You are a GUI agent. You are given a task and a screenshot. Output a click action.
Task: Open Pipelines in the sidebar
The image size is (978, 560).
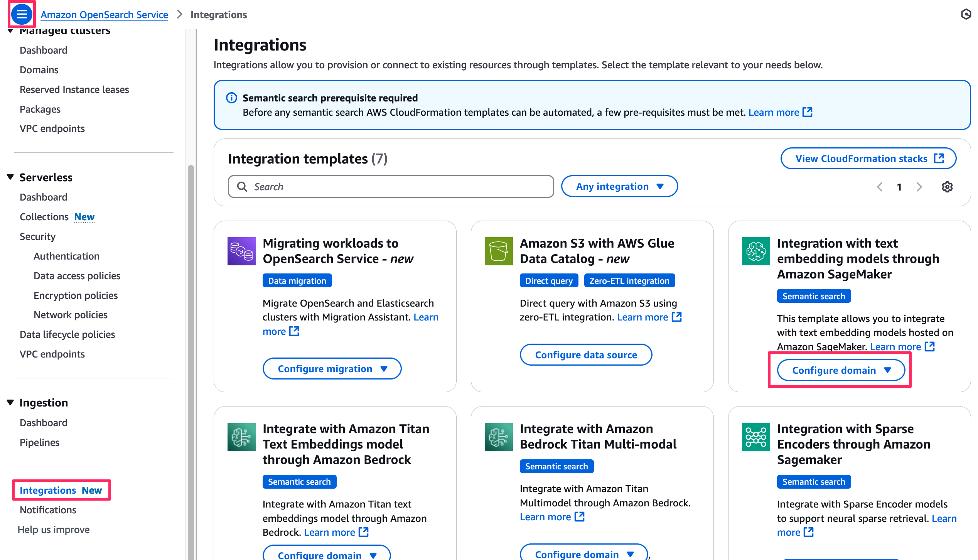tap(39, 442)
